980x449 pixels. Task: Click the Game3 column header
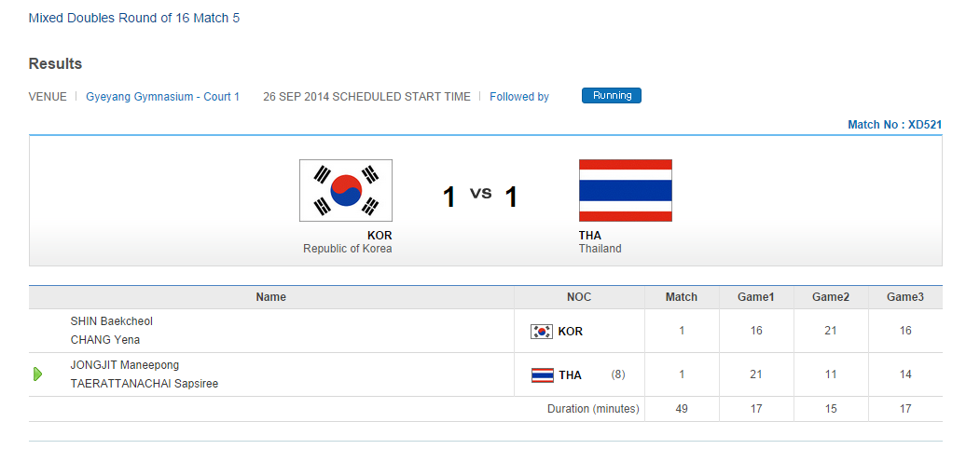905,297
